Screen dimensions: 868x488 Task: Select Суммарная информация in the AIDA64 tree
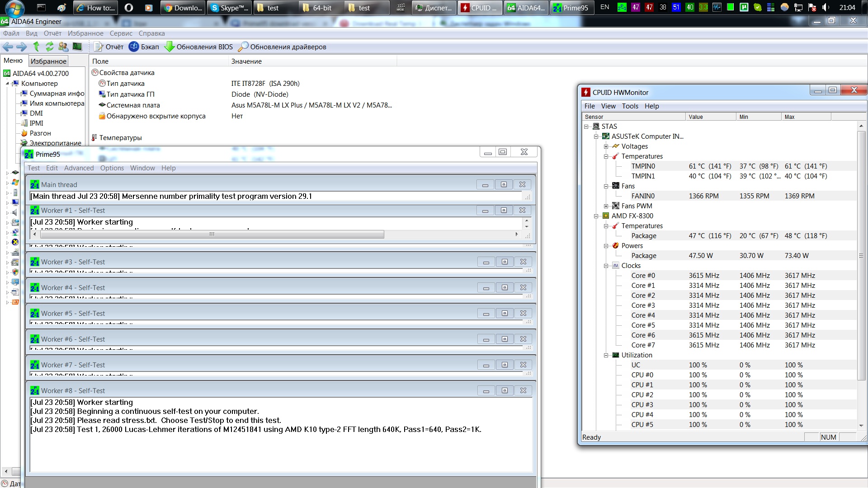coord(57,94)
